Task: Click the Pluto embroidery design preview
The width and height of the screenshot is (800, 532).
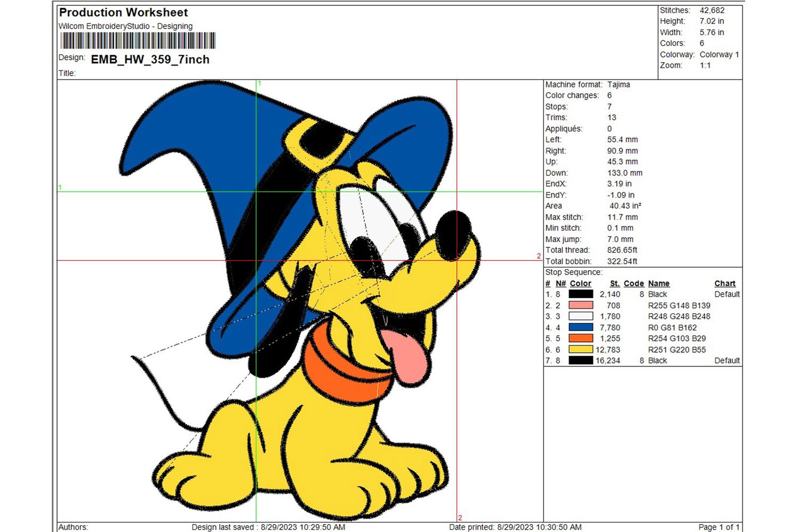Action: [300, 301]
